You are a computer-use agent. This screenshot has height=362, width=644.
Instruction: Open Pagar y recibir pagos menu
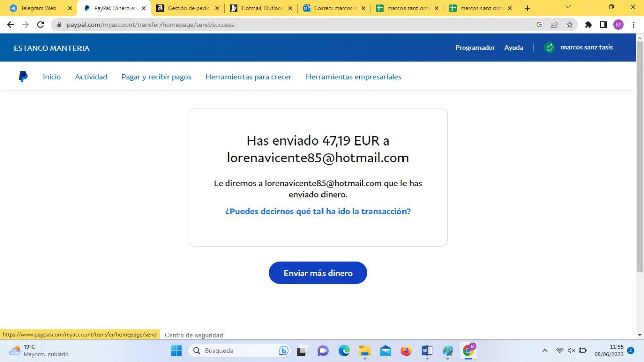click(x=156, y=77)
